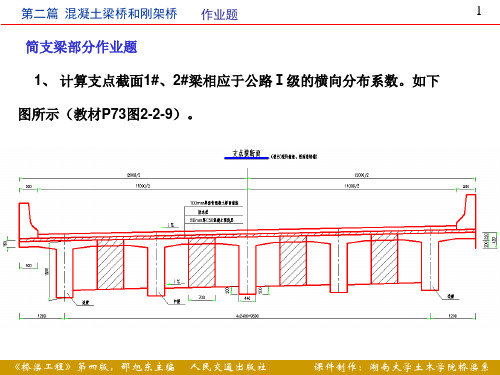Screen dimensions: 500x375
Task: Click footer publisher 人民交通出版社
Action: tap(229, 367)
